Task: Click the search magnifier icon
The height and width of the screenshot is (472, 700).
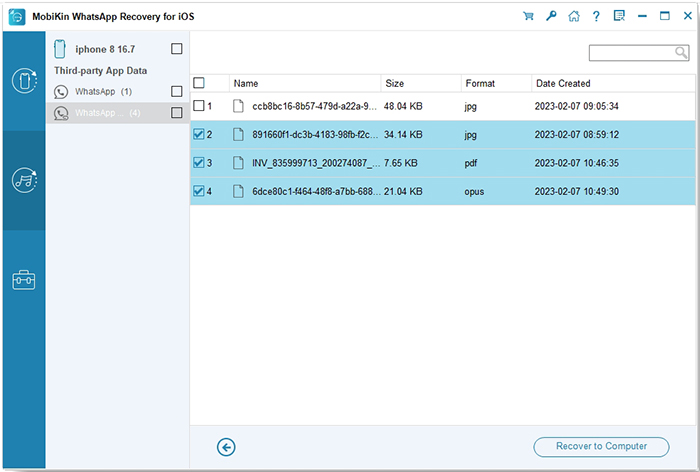Action: point(680,53)
